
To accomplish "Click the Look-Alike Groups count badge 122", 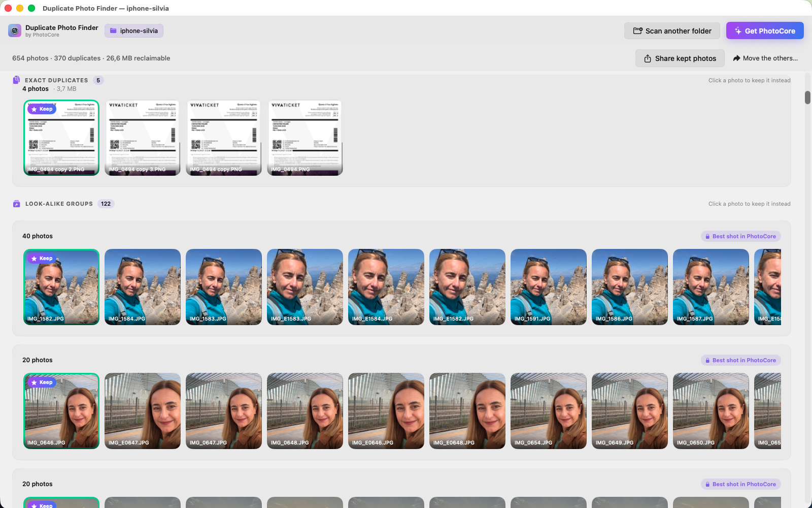I will [x=106, y=204].
